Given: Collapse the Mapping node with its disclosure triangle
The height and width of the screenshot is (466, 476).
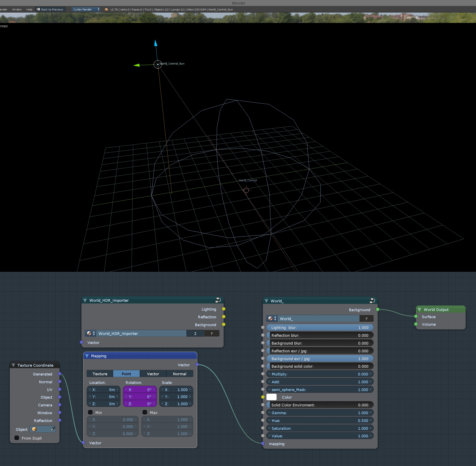Looking at the screenshot, I should [87, 356].
